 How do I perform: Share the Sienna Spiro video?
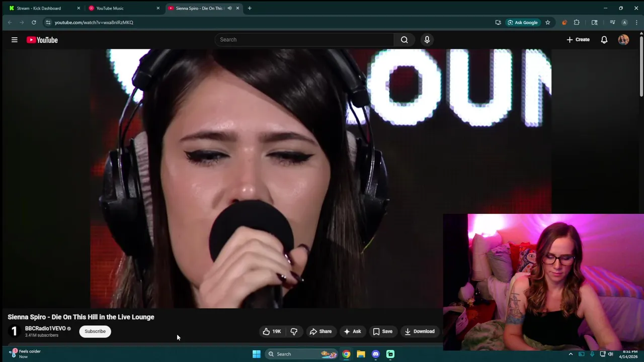(320, 331)
